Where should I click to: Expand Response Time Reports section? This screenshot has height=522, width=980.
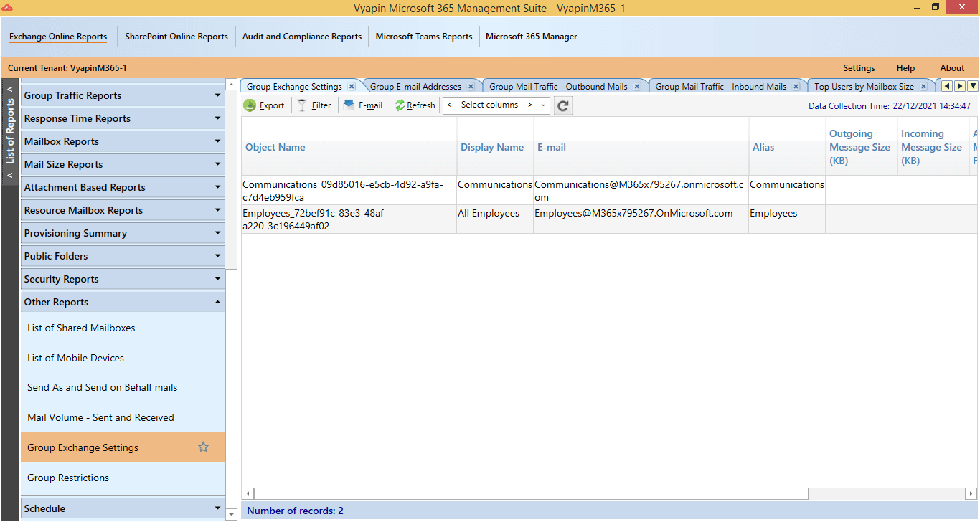123,118
